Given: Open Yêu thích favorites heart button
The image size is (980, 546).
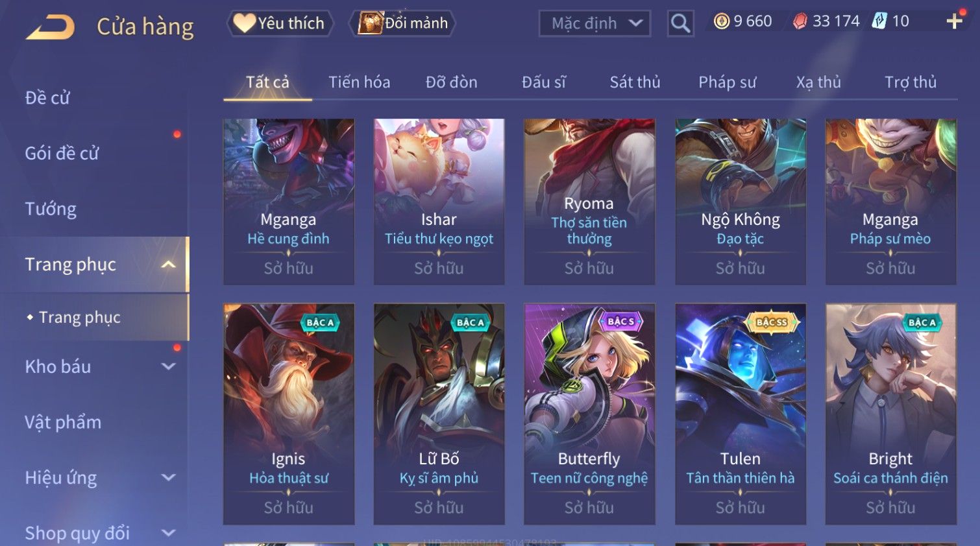Looking at the screenshot, I should 280,23.
